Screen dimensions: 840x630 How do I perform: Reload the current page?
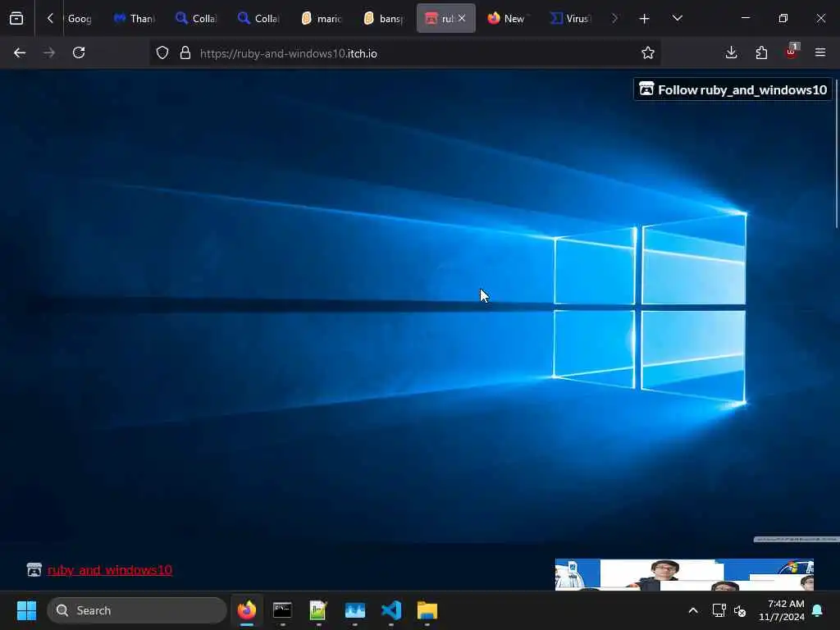(79, 52)
